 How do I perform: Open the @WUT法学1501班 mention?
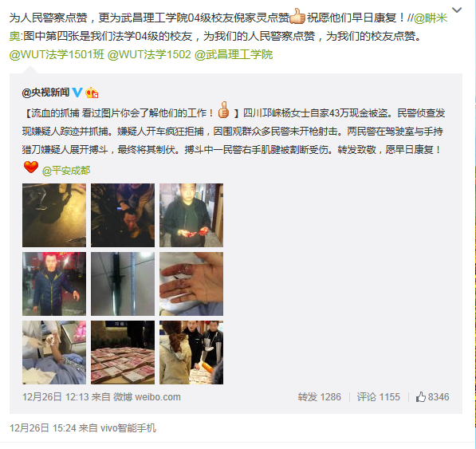pyautogui.click(x=57, y=55)
